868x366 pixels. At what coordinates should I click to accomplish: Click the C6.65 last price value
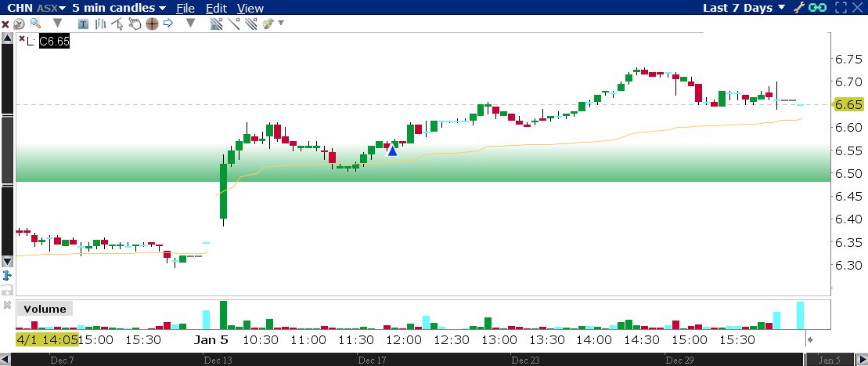(54, 42)
